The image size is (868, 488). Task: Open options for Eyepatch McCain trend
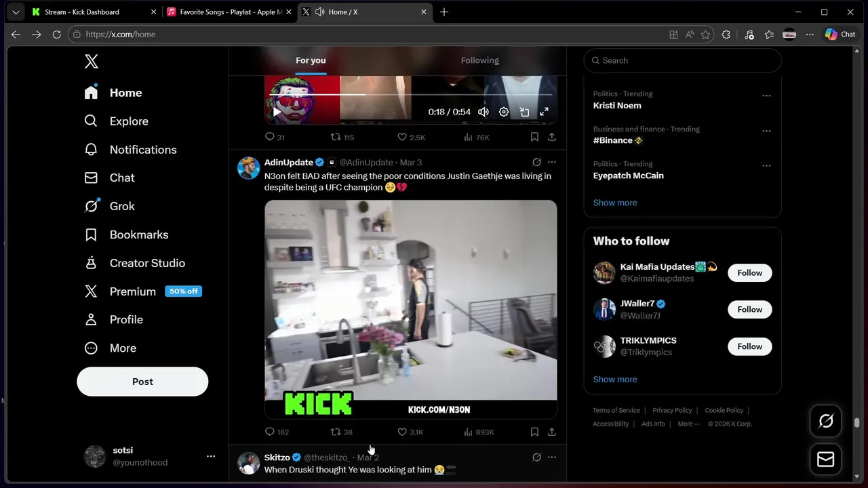766,165
